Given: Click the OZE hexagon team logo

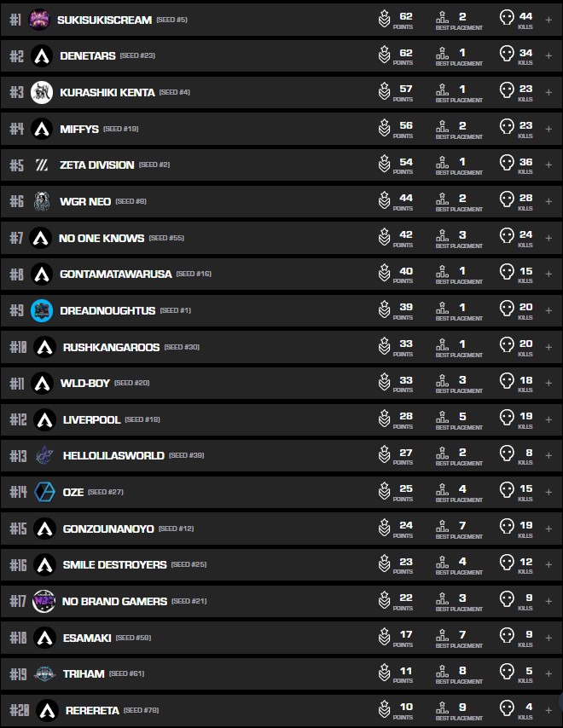Looking at the screenshot, I should [x=44, y=492].
